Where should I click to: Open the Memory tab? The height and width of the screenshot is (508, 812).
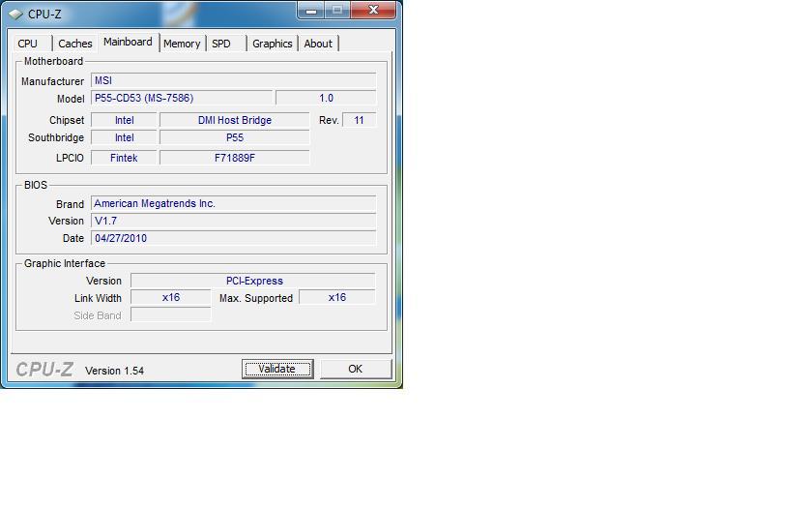(182, 44)
